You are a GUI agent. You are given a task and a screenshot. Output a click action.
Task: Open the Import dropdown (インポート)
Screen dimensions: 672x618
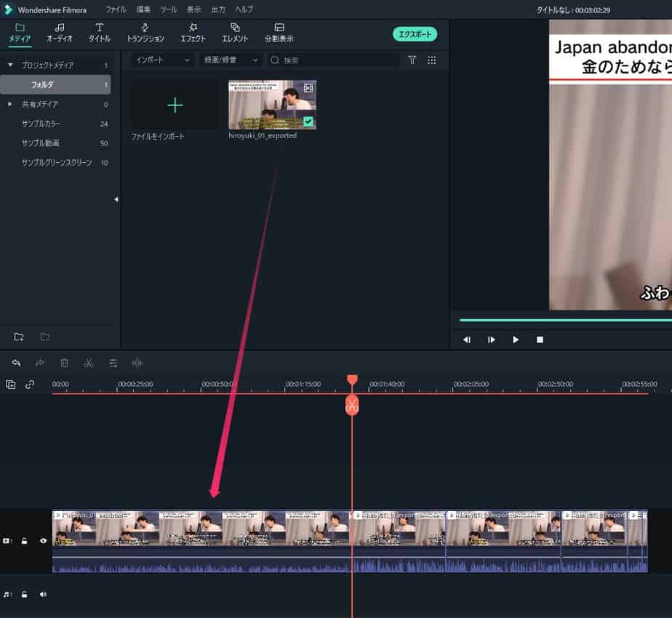(161, 60)
